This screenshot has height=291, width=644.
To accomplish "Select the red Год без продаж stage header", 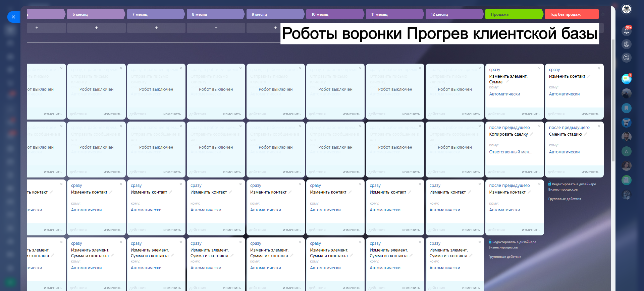I will tap(572, 14).
